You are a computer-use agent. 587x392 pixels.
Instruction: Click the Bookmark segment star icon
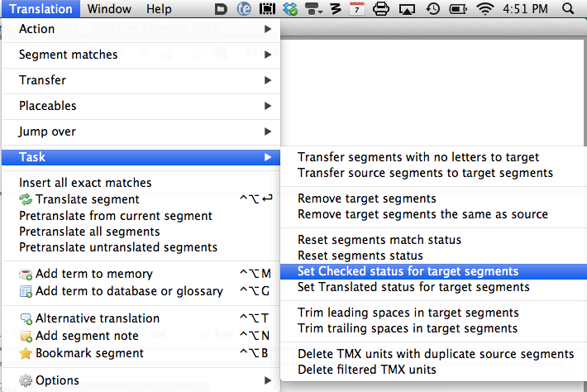26,353
